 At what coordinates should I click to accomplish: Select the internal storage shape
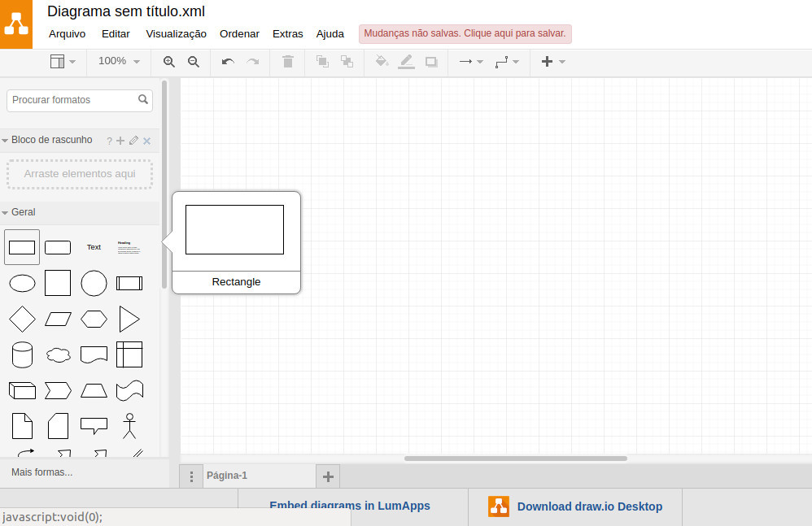(x=129, y=354)
